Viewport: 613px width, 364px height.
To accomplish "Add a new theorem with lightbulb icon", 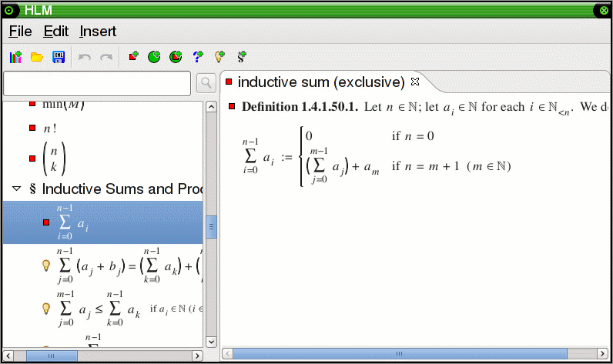I will 219,57.
